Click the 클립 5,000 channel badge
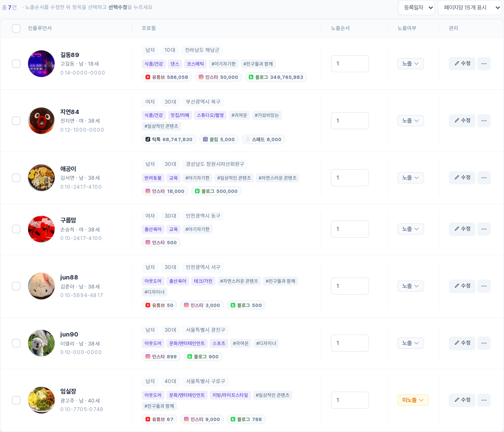The width and height of the screenshot is (504, 432). 219,139
